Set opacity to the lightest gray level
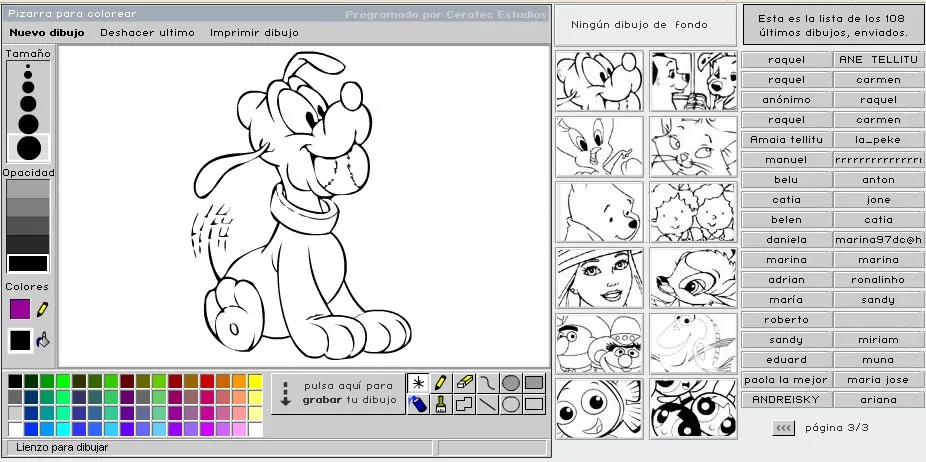926x462 pixels. pos(28,189)
